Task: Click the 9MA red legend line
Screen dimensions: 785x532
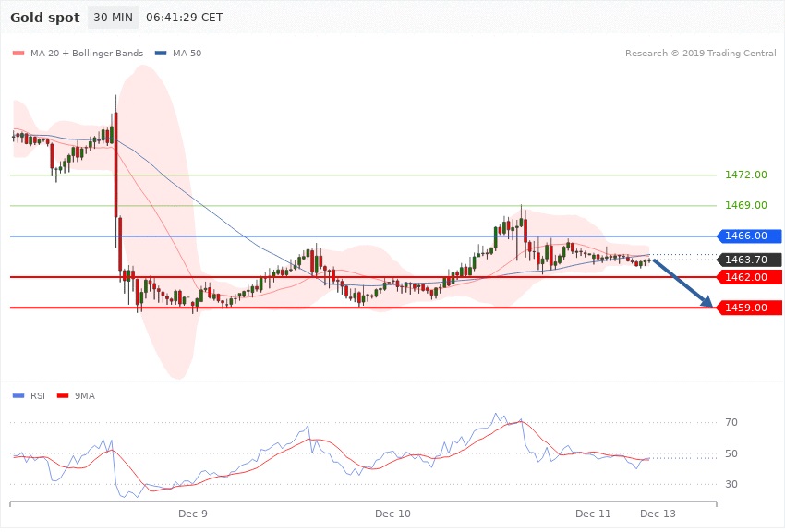Action: pos(64,395)
